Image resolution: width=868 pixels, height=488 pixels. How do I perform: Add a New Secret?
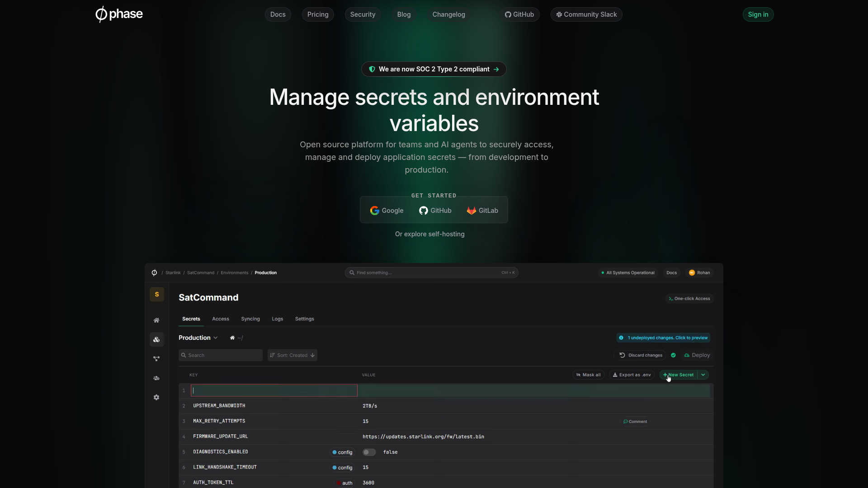pos(679,375)
